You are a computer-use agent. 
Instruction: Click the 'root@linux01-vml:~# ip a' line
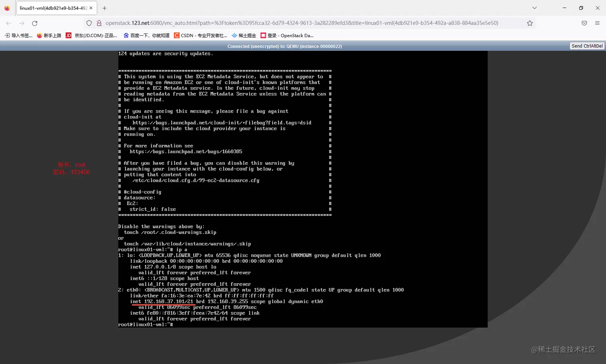[153, 249]
